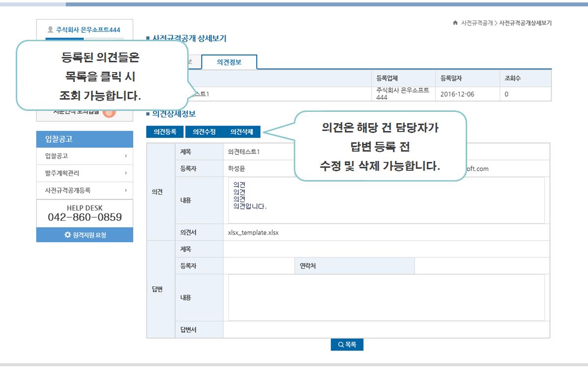Click the HELP DESK phone number 042-860-0859
588x368 pixels.
point(85,217)
